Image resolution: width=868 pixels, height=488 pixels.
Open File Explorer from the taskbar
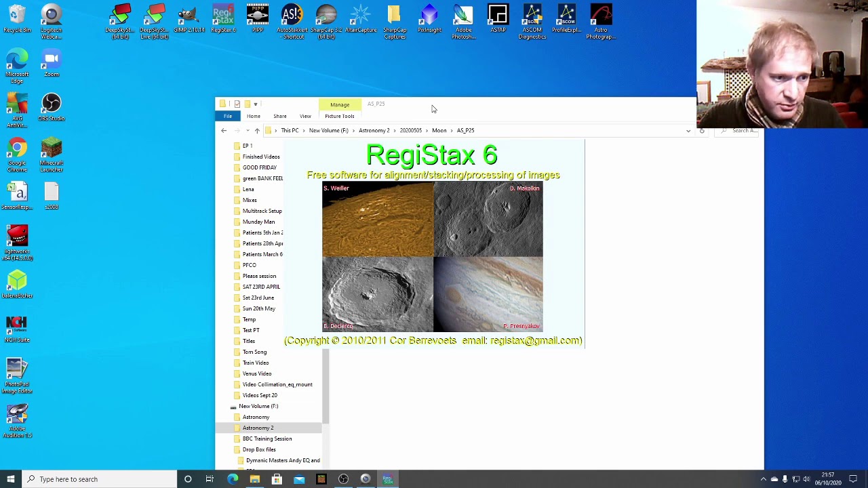(254, 479)
